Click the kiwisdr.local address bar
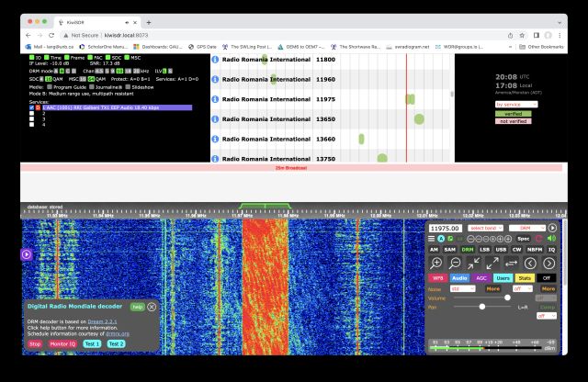This screenshot has width=588, height=382. point(285,35)
